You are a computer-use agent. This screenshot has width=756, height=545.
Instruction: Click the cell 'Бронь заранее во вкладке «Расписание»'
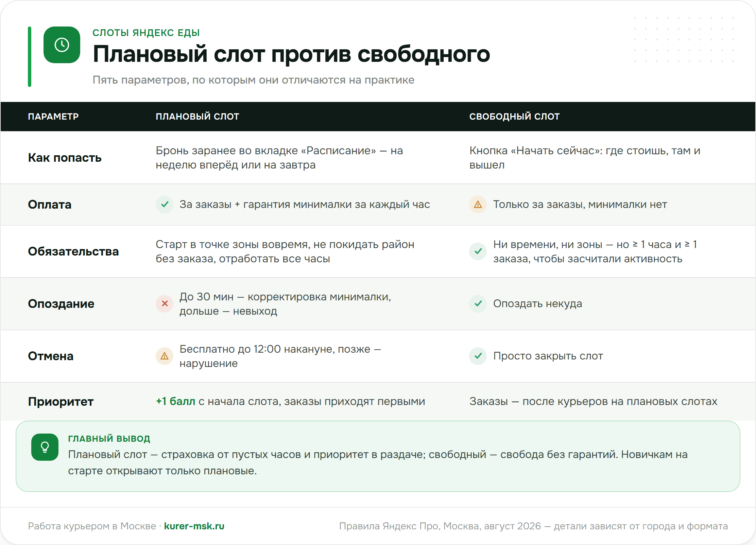tap(279, 158)
